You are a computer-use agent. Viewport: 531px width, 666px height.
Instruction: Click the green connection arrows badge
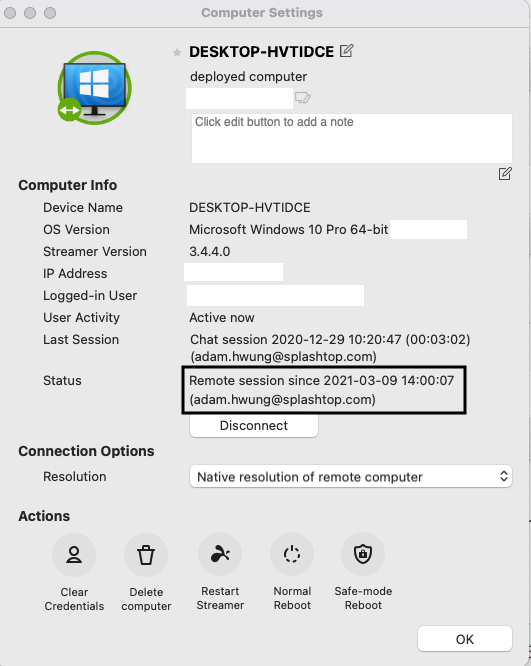(x=69, y=110)
